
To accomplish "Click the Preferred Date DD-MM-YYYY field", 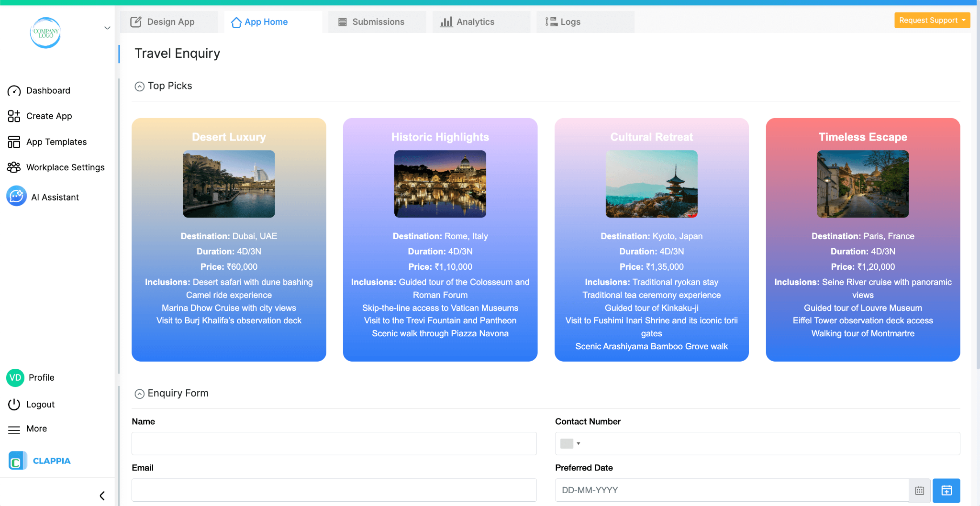I will tap(732, 490).
